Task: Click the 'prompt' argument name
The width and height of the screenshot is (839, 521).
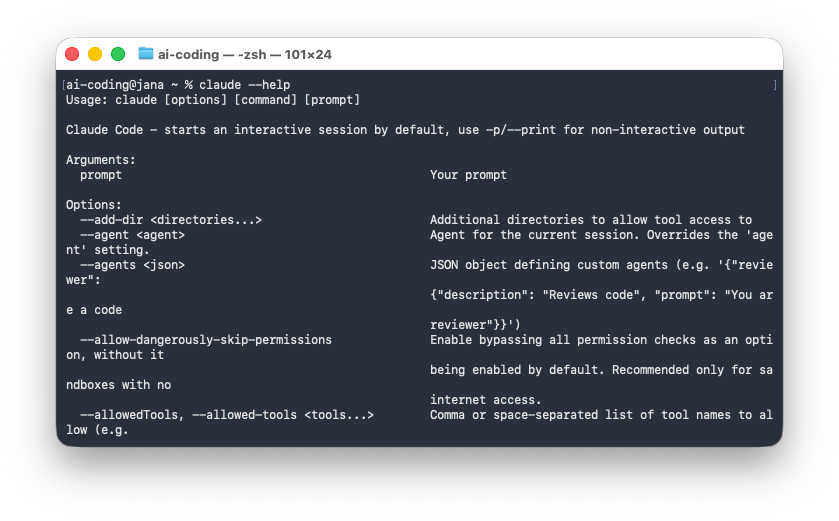Action: point(101,175)
